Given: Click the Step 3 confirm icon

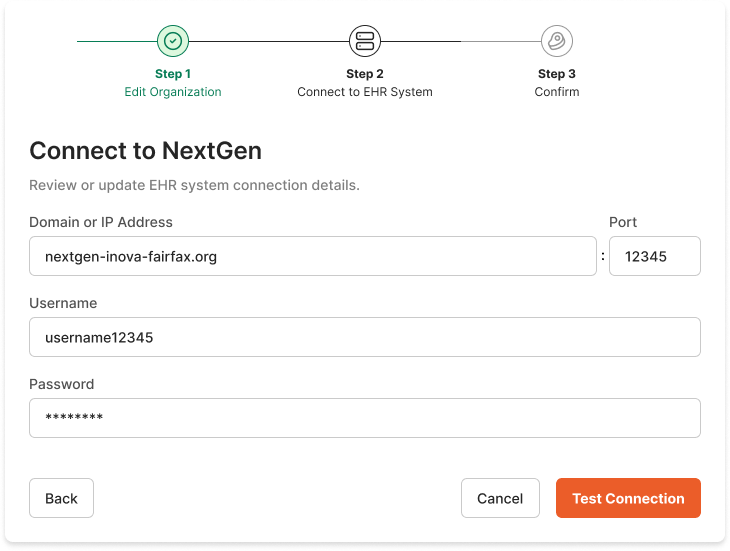Looking at the screenshot, I should pos(557,41).
